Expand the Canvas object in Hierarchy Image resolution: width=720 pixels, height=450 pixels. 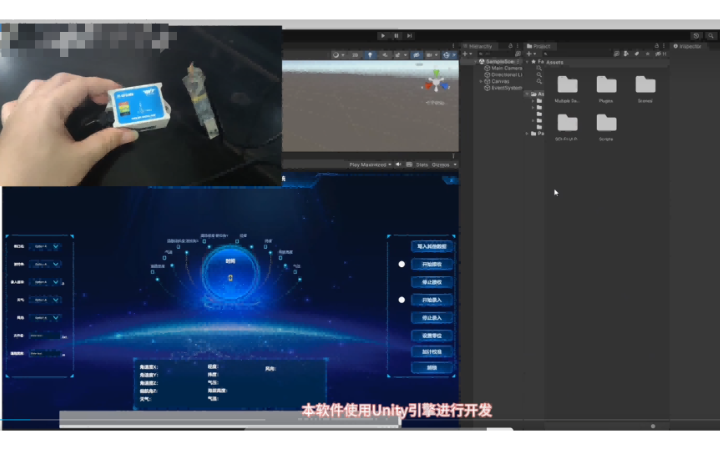coord(481,81)
